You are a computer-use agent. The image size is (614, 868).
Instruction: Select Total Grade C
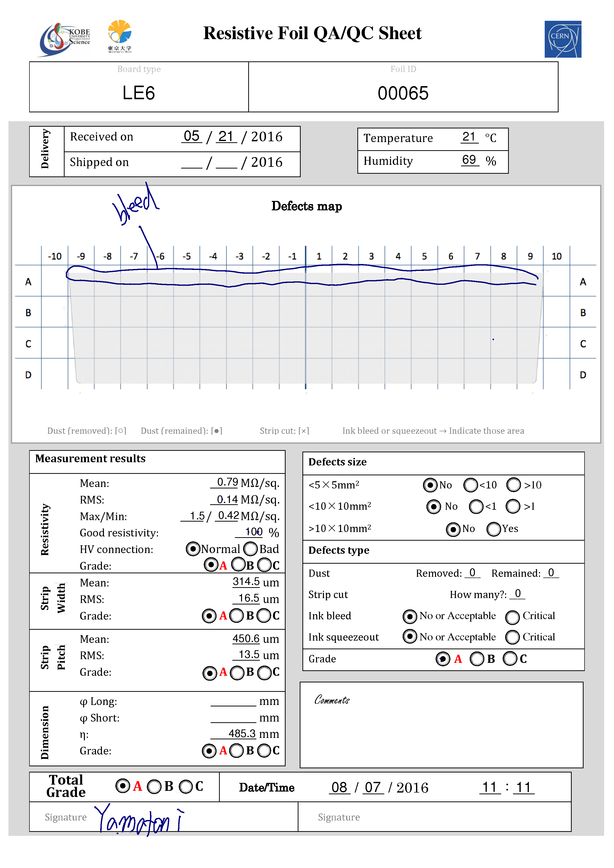click(186, 787)
